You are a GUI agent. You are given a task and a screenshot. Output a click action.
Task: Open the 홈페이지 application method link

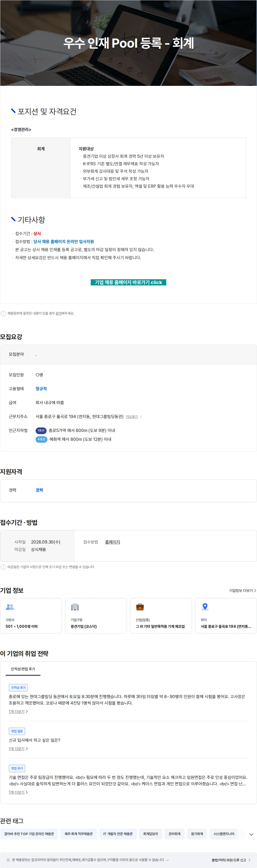[112, 542]
